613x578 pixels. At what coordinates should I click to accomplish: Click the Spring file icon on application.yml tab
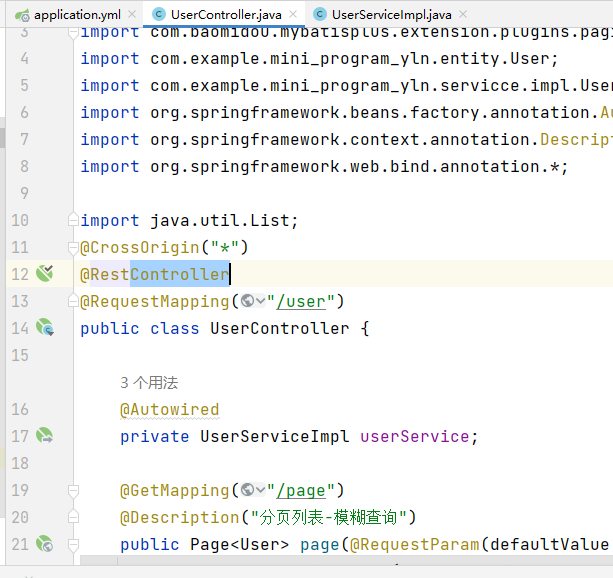pyautogui.click(x=22, y=15)
